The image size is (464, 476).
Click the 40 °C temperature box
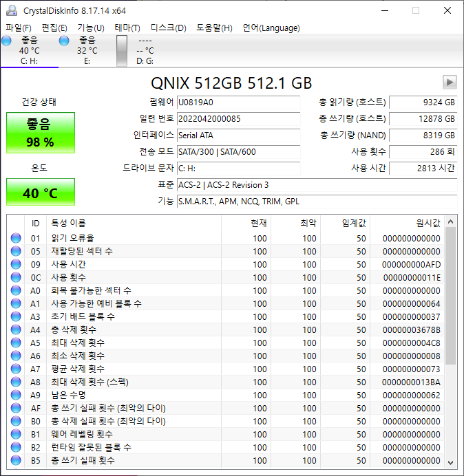[x=41, y=192]
